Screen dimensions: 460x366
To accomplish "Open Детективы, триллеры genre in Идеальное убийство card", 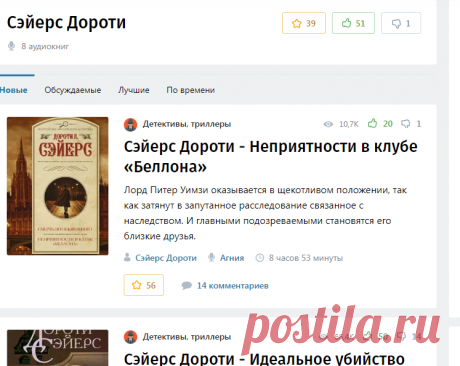I will 187,337.
